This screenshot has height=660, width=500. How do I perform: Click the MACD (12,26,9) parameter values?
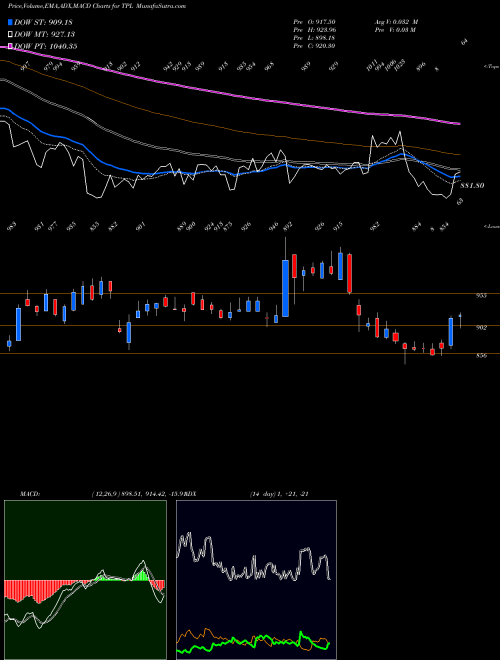coord(136,494)
